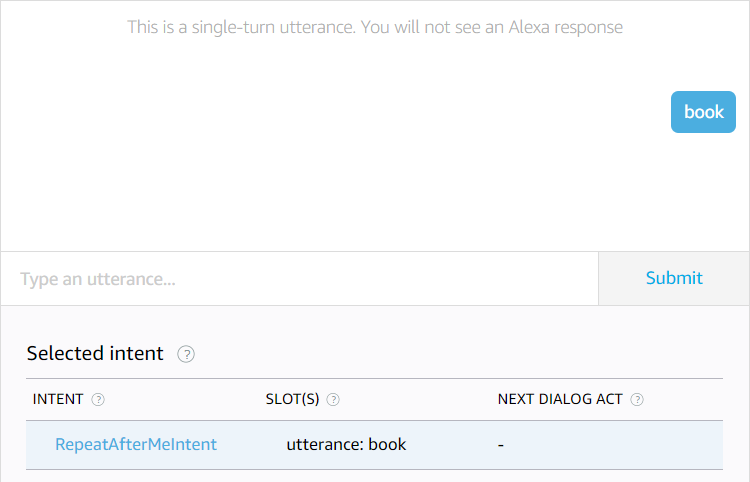Open the INTENT column help tooltip icon
Viewport: 750px width, 482px height.
pos(98,400)
